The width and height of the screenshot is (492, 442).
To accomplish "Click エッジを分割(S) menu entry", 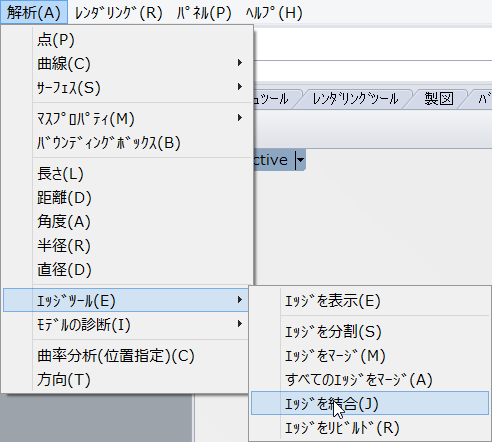I will point(370,331).
